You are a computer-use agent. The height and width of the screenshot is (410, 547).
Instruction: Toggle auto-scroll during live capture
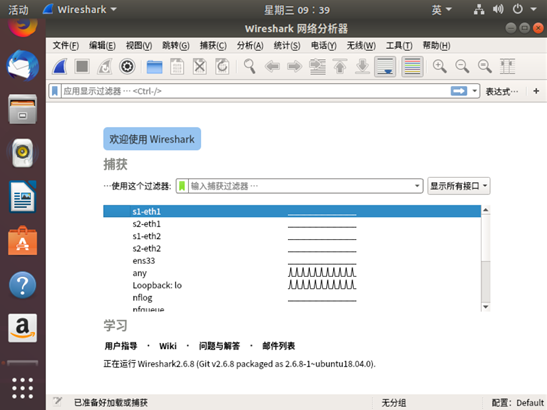coord(385,66)
